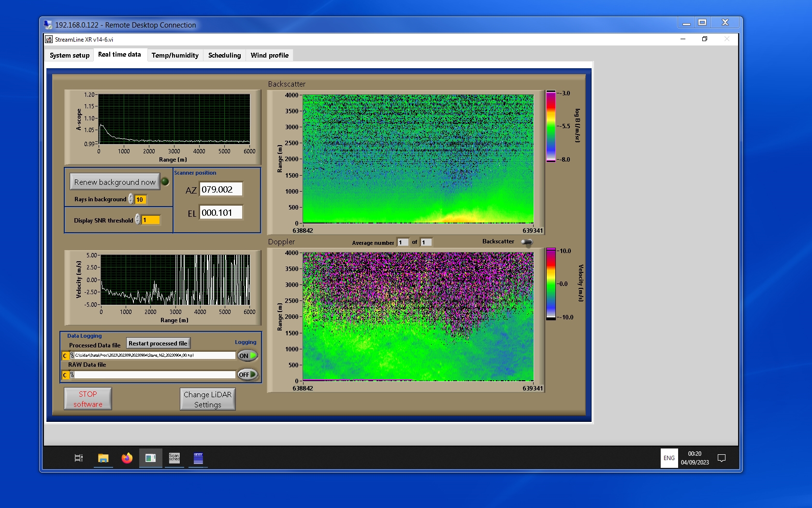Viewport: 812px width, 508px height.
Task: Click Change LiDAR Settings button
Action: (x=207, y=399)
